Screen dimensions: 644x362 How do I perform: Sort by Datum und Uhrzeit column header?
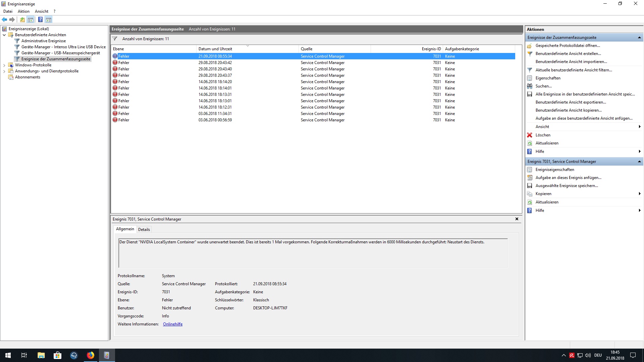coord(215,49)
